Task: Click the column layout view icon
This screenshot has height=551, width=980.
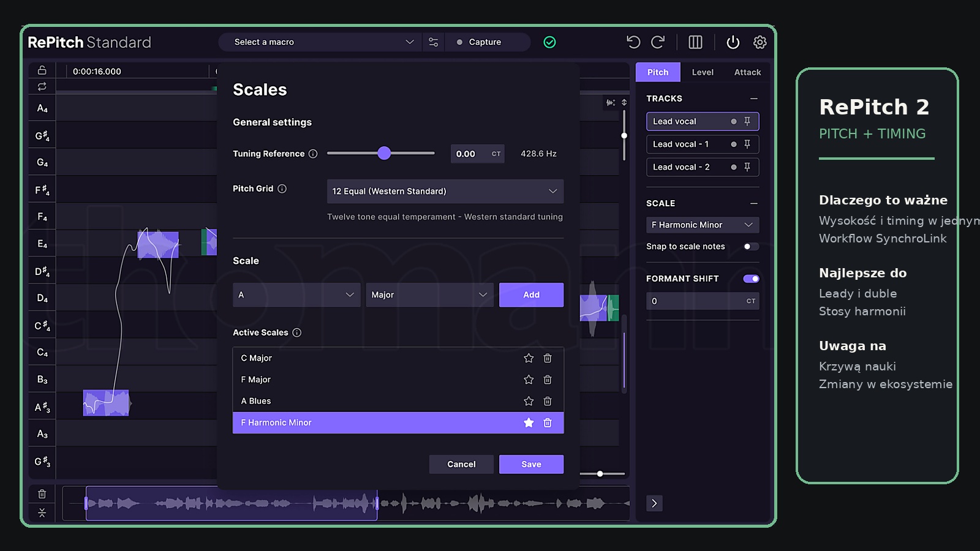Action: point(695,42)
